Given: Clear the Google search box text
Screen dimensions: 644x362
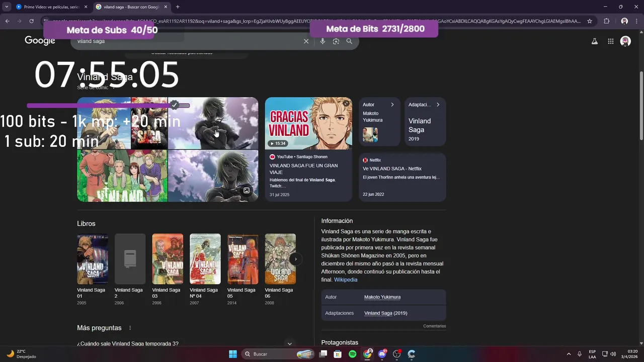Looking at the screenshot, I should click(x=306, y=41).
